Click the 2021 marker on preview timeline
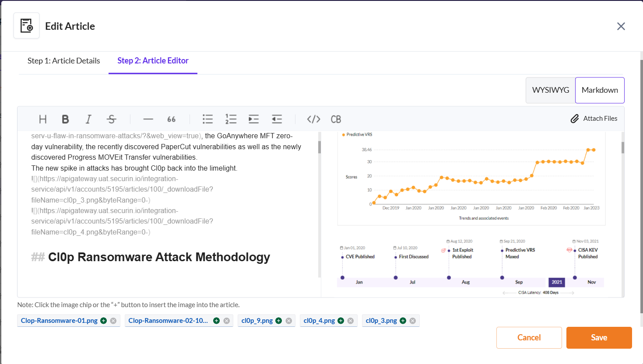Viewport: 643px width, 364px height. click(x=557, y=282)
